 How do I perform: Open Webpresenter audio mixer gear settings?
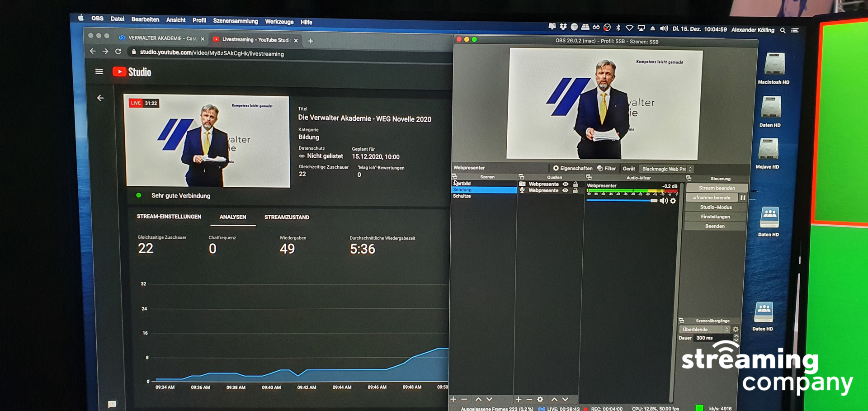[673, 201]
